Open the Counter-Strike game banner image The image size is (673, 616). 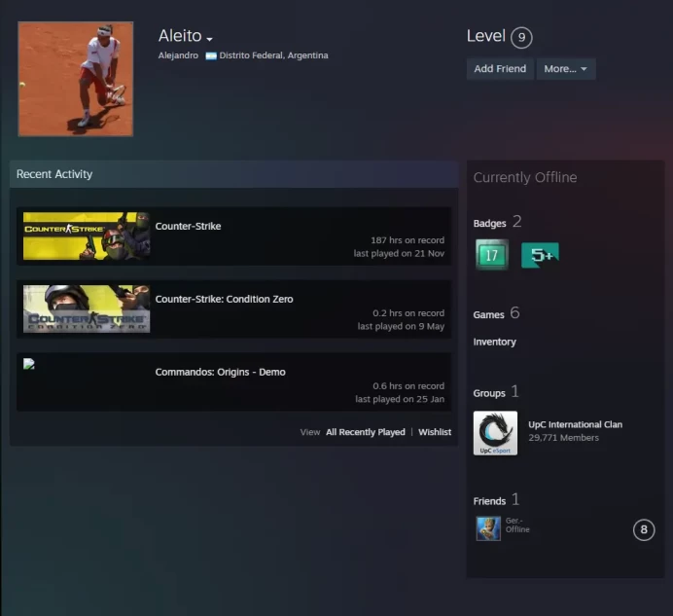pos(87,236)
